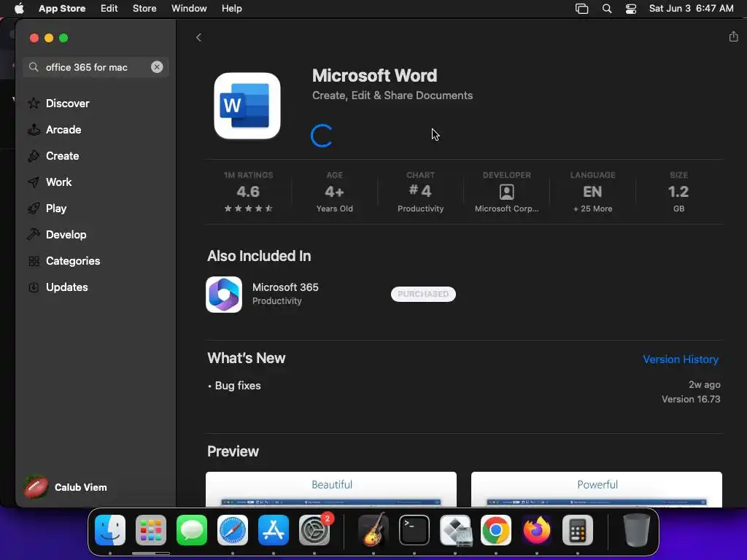Click the download progress spinner
Screen dimensions: 747x560
pyautogui.click(x=322, y=136)
